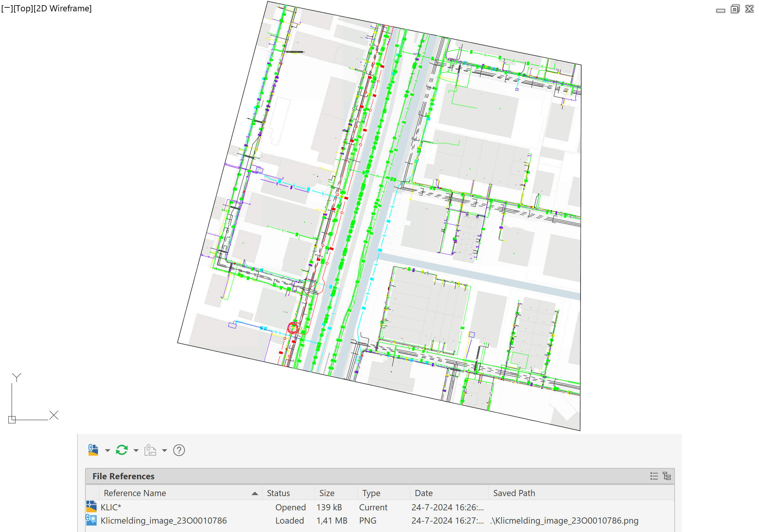Viewport: 759px width, 532px height.
Task: Click the Klicmelding PNG image icon
Action: [91, 520]
